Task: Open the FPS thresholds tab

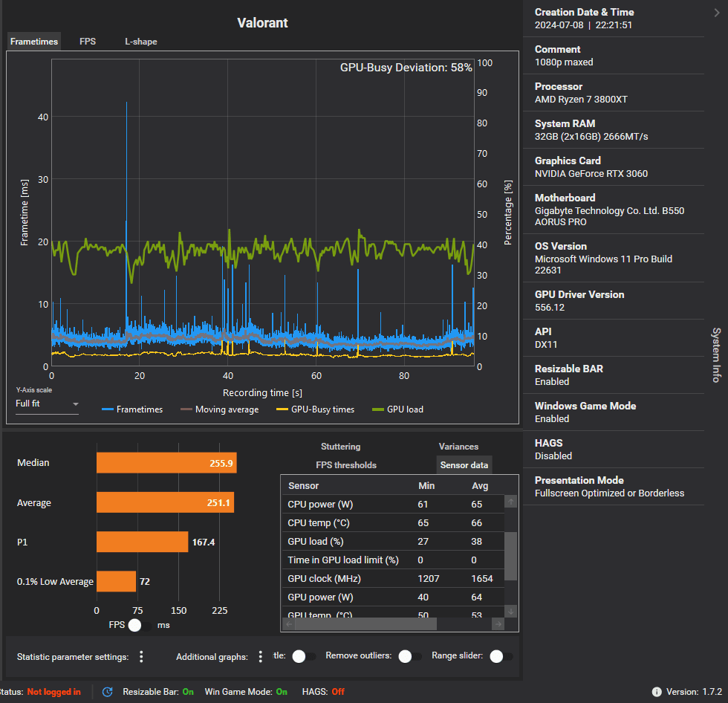Action: point(346,464)
